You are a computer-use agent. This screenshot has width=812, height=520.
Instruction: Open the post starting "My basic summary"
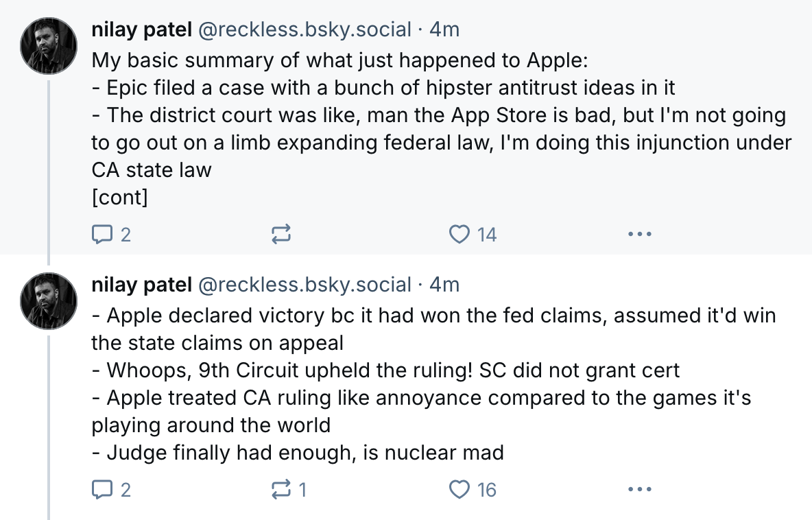click(x=339, y=60)
